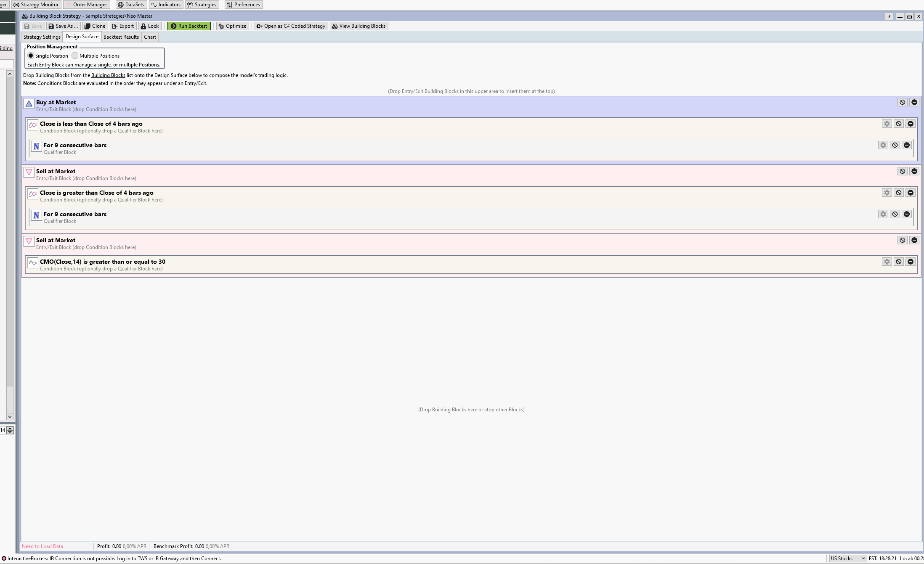Open the Building Blocks link
This screenshot has height=564, width=924.
click(108, 75)
